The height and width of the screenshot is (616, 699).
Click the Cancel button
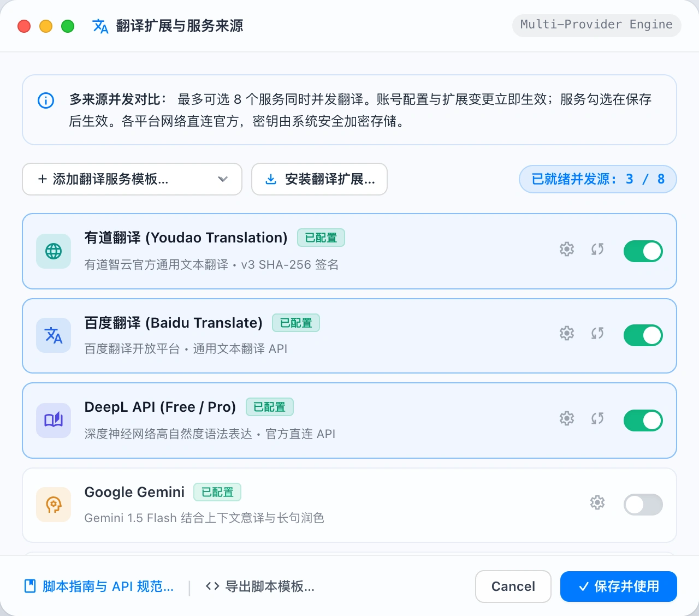point(513,587)
